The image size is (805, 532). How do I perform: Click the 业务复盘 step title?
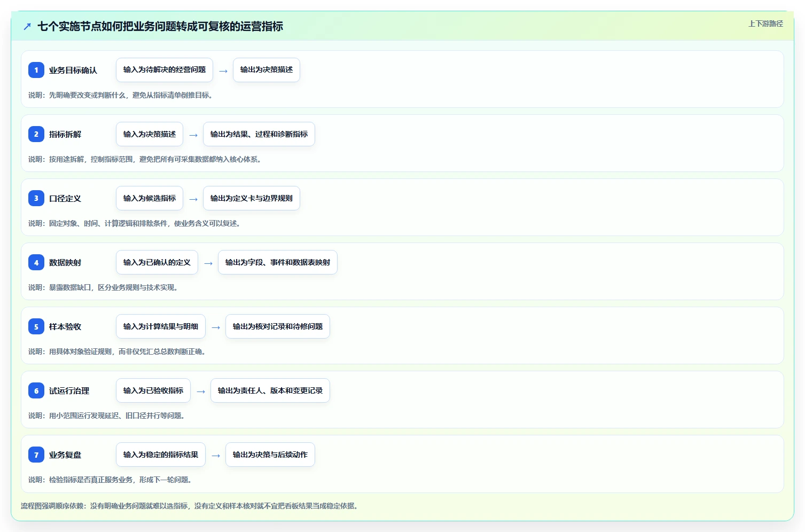coord(65,455)
